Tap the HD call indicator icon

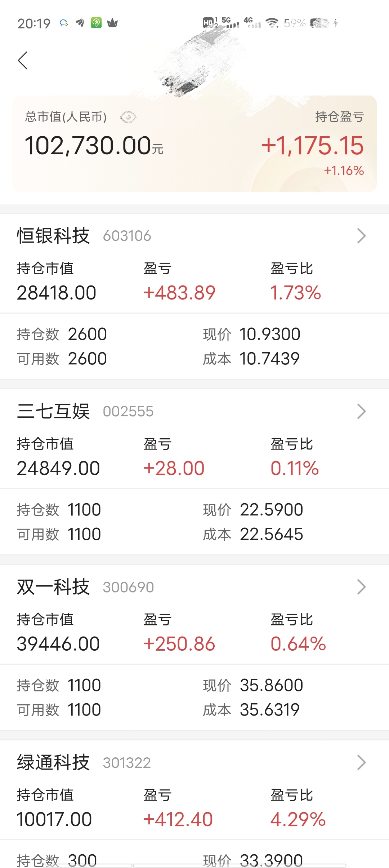pos(210,23)
